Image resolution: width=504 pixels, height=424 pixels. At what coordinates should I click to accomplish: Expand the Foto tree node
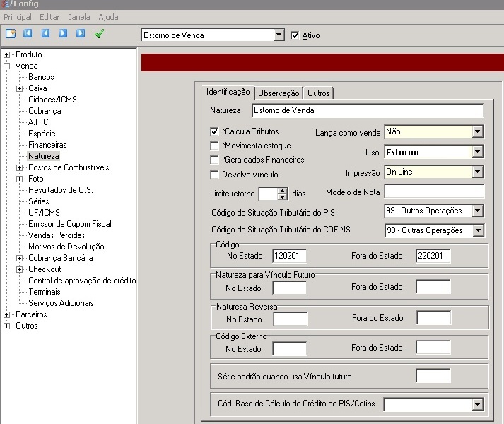(19, 179)
